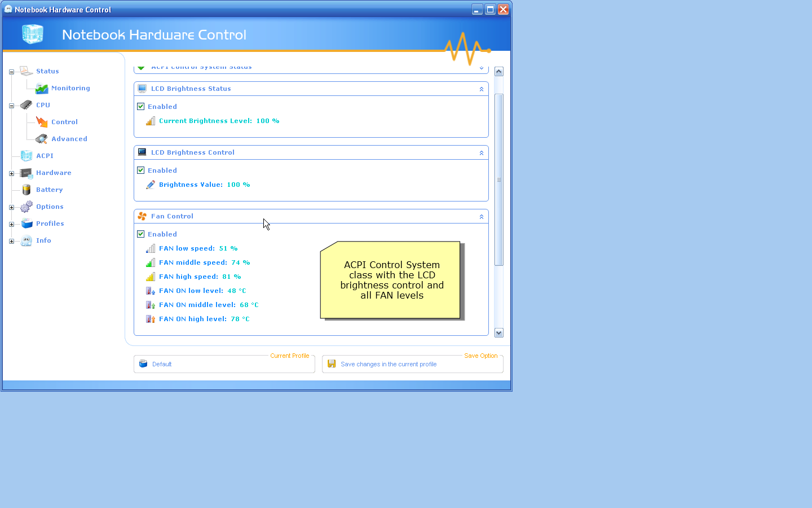The width and height of the screenshot is (812, 508).
Task: Click the vertical scrollbar thumb
Action: 499,179
